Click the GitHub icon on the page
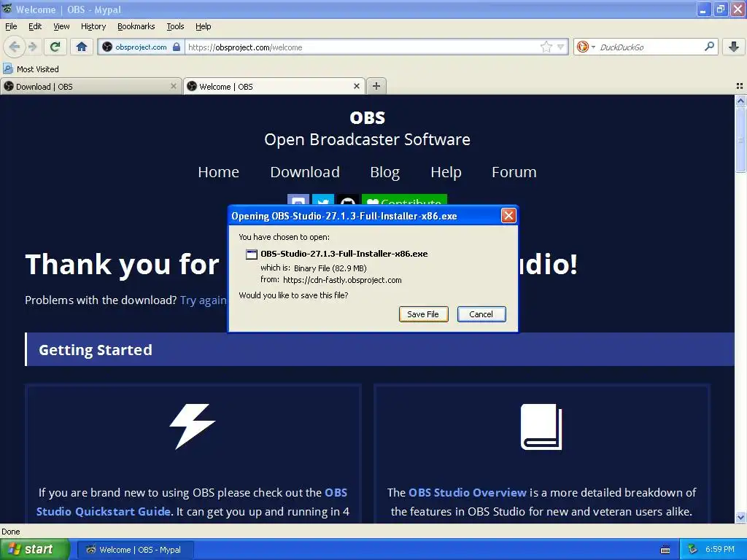The image size is (747, 560). (348, 200)
